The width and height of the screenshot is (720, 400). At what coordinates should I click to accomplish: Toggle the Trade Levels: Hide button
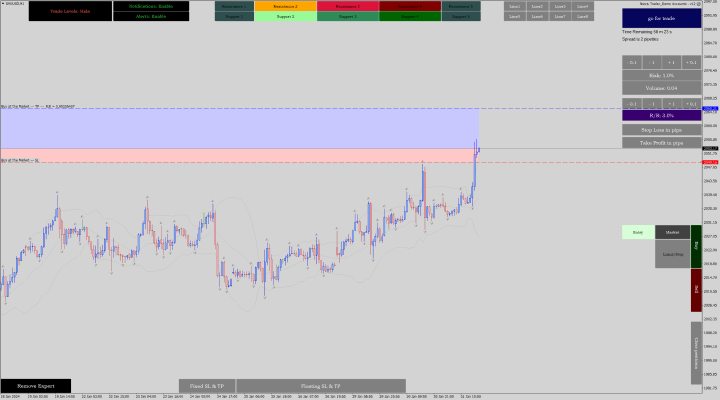point(70,11)
